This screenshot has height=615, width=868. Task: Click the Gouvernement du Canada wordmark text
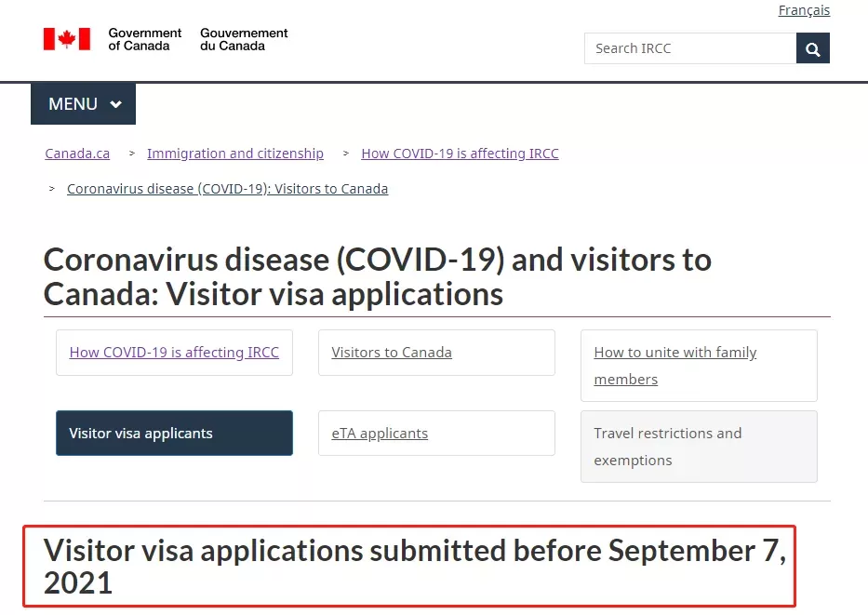click(x=244, y=39)
